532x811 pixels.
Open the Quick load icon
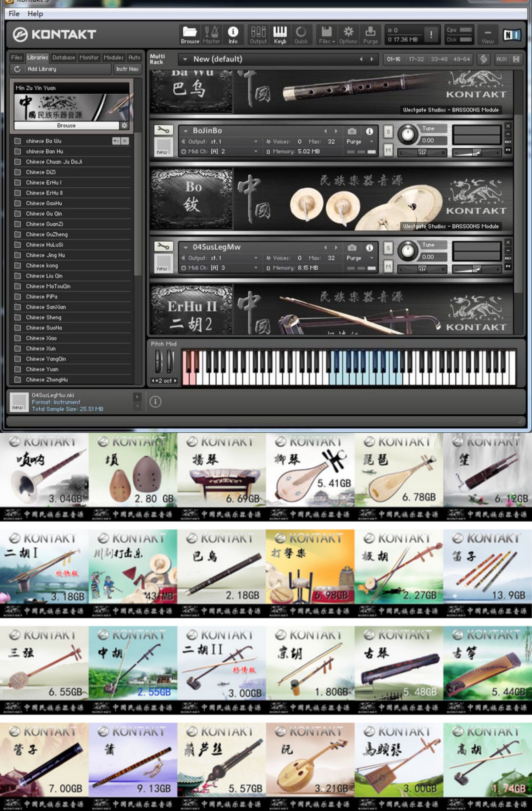[x=301, y=35]
